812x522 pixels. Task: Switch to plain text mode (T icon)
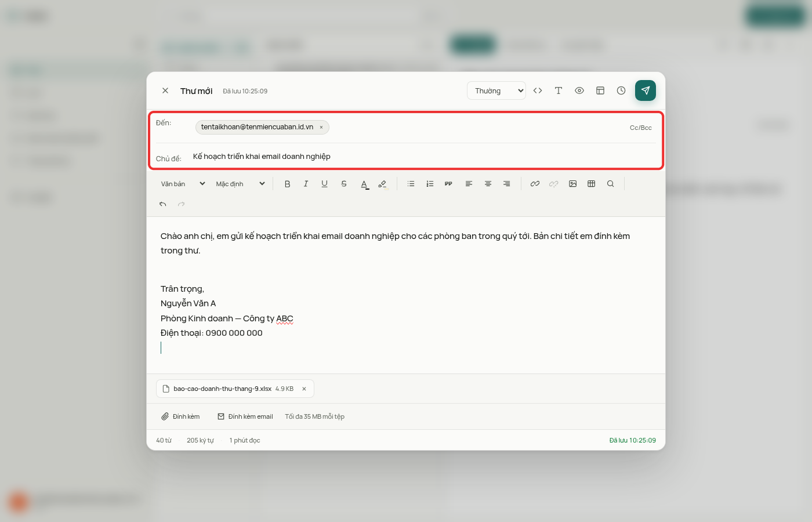click(559, 90)
